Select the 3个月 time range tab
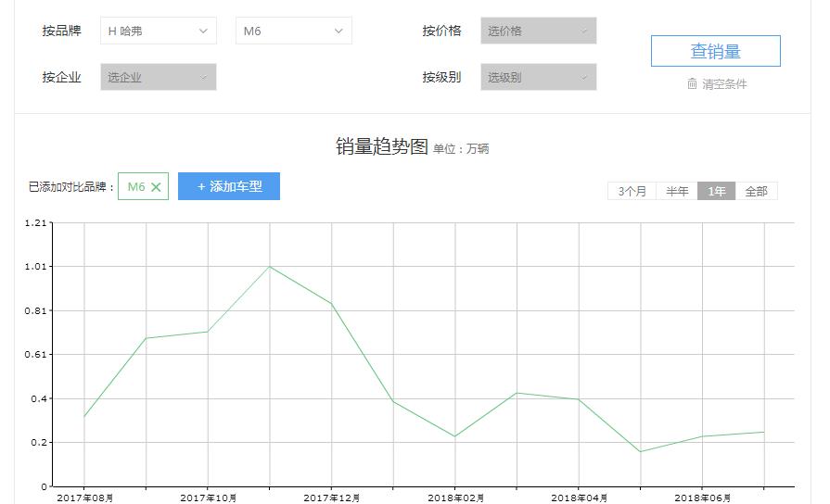The height and width of the screenshot is (504, 830). [x=632, y=191]
